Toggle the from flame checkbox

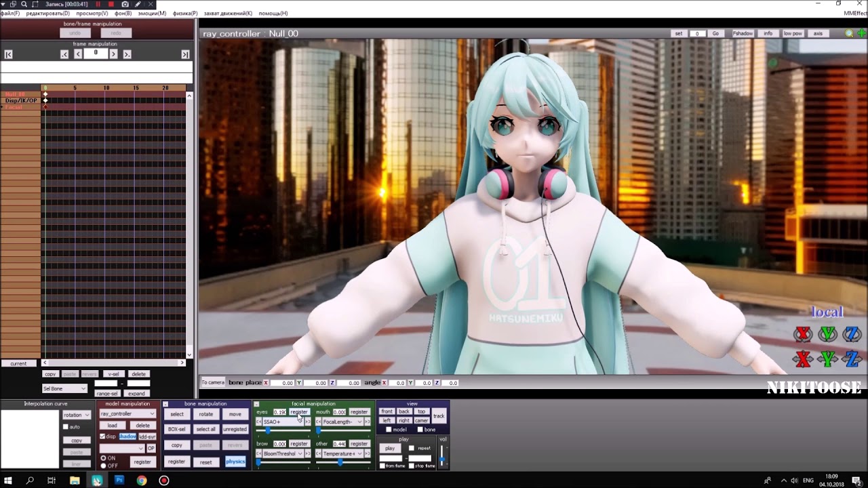[381, 466]
